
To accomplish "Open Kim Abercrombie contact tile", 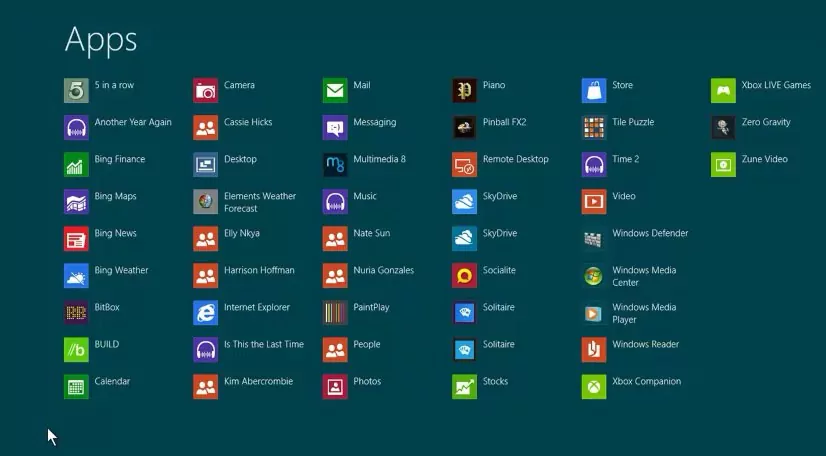I will [x=206, y=387].
